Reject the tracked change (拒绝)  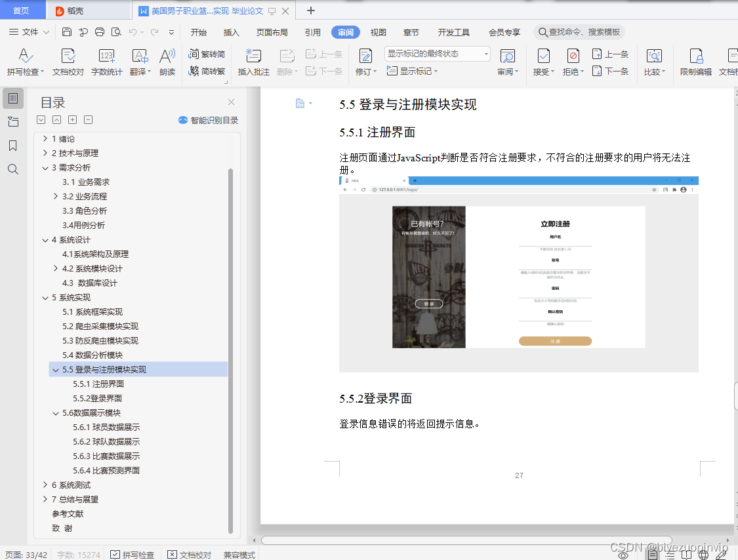click(x=573, y=62)
